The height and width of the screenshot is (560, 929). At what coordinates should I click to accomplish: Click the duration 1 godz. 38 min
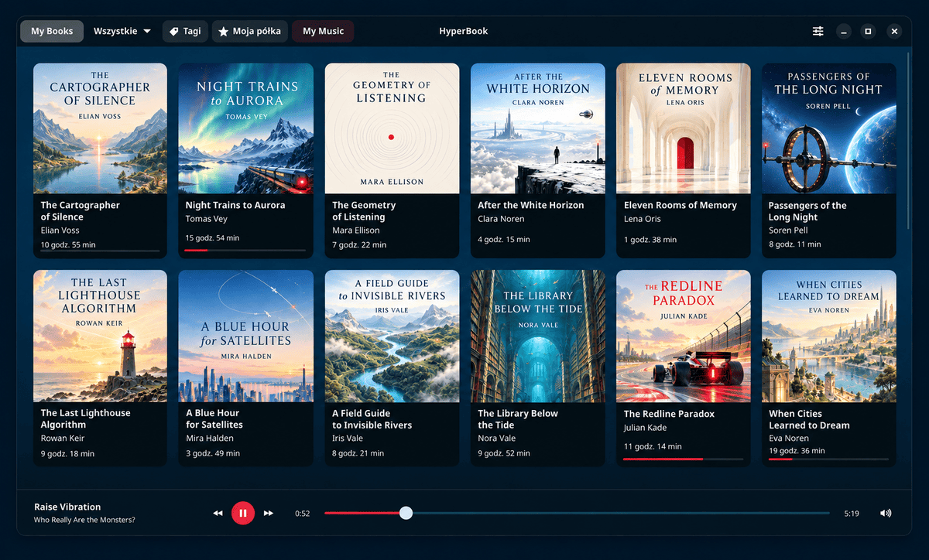tap(650, 240)
